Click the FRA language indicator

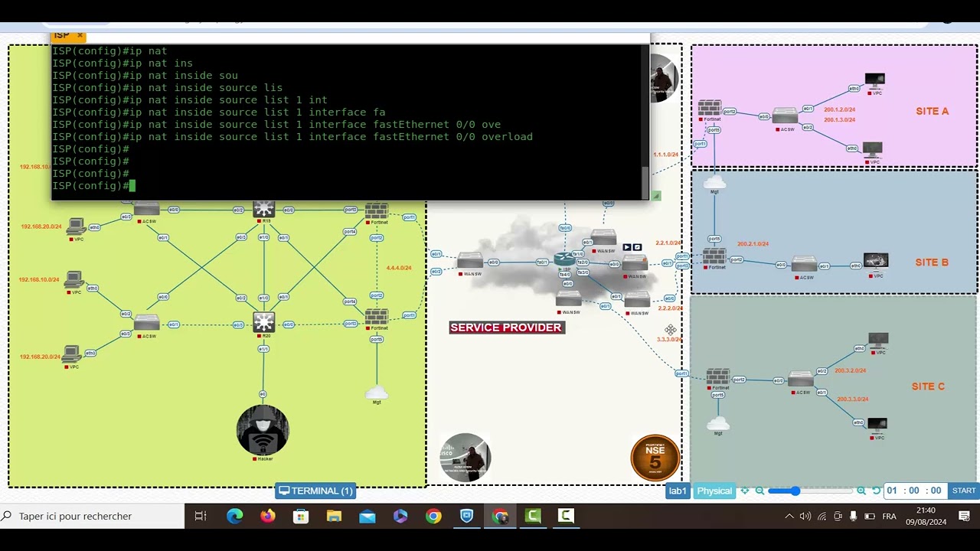[x=889, y=517]
